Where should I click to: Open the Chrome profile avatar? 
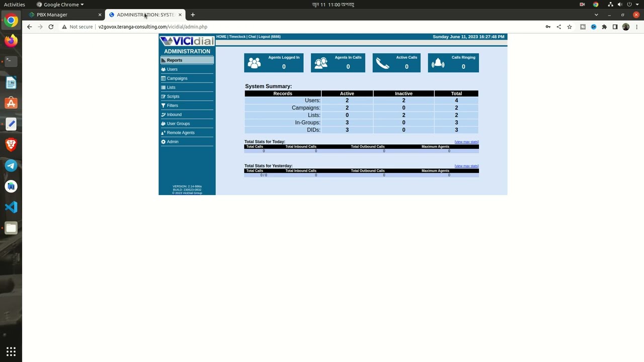click(x=626, y=27)
